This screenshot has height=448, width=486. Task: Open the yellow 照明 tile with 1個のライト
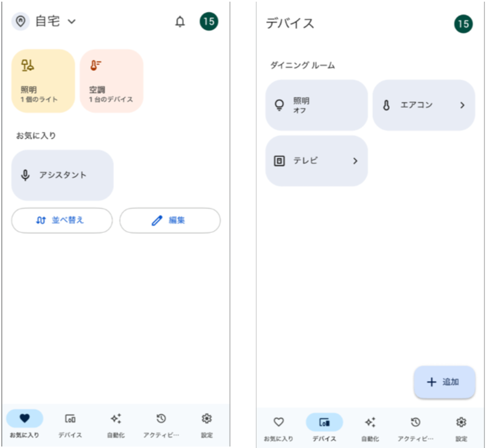point(43,81)
